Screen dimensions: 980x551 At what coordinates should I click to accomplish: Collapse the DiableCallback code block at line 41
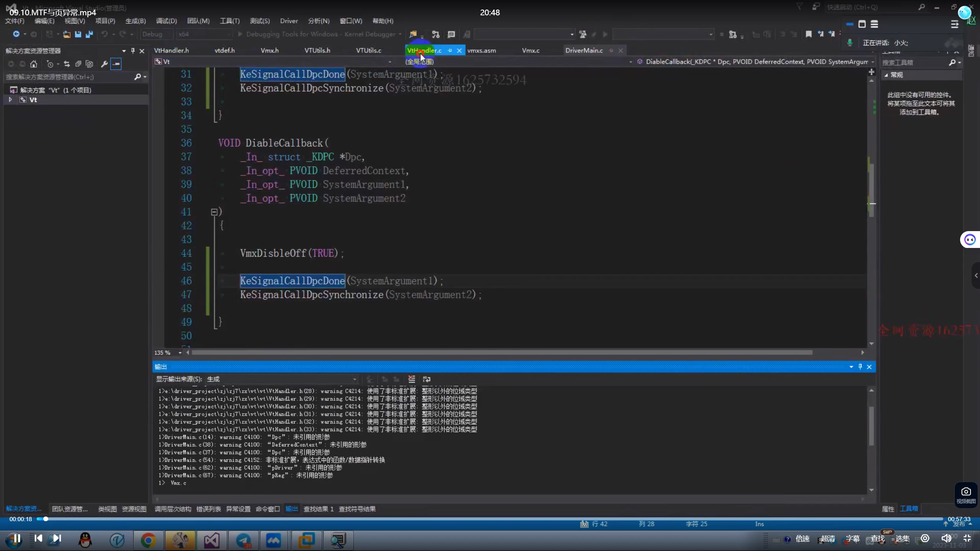coord(214,212)
